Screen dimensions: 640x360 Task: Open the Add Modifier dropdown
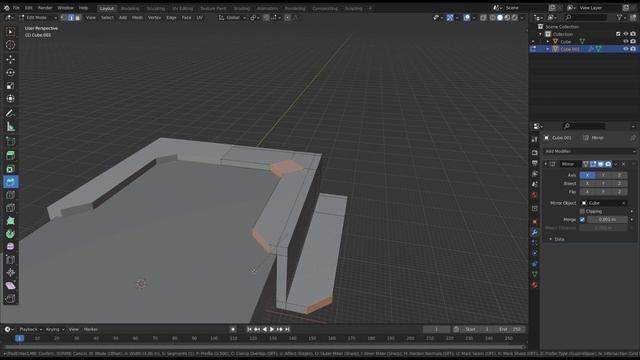(x=589, y=151)
